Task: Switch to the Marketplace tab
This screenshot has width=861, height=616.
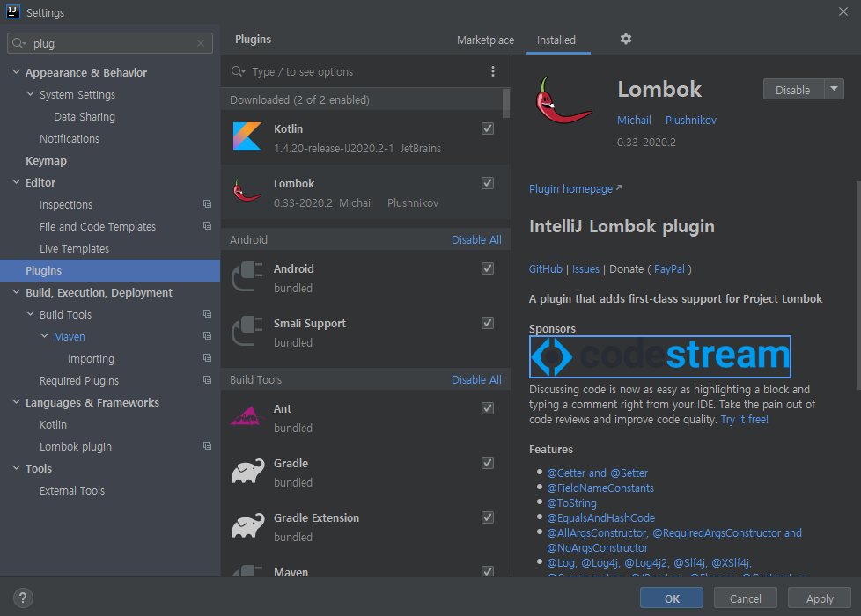Action: (x=485, y=40)
